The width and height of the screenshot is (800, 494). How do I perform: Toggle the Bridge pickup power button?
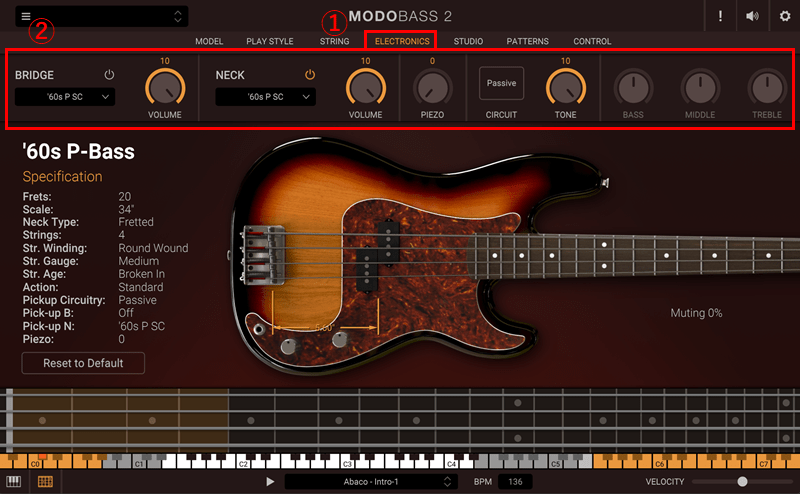tap(109, 75)
